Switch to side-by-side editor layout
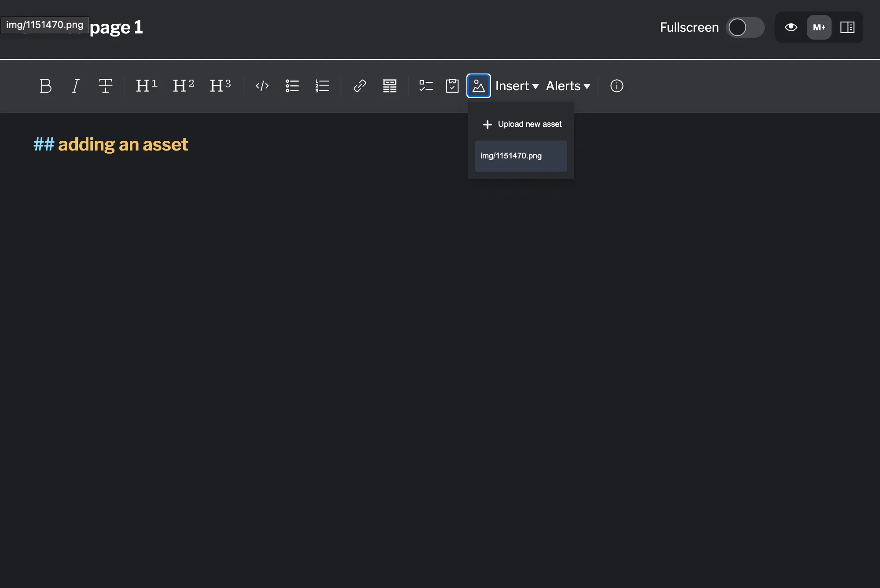The width and height of the screenshot is (880, 588). 847,27
